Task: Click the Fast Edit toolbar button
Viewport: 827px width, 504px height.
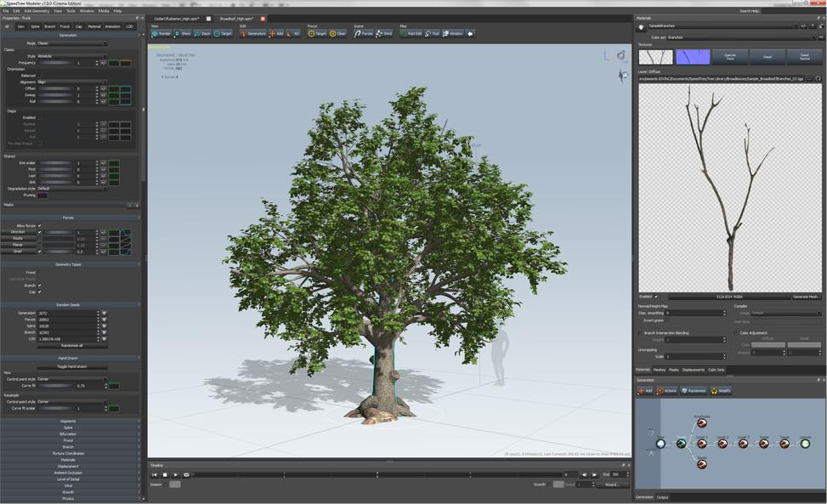Action: (x=411, y=33)
